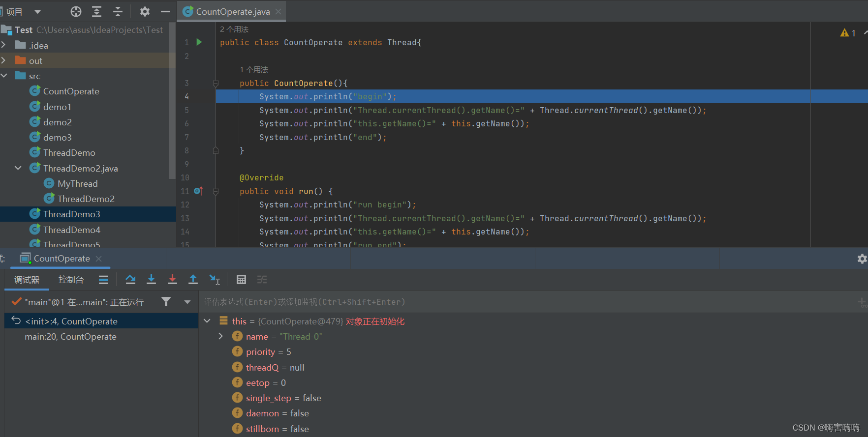The image size is (868, 437).
Task: Click the Expand All icon in project panel
Action: click(x=97, y=11)
